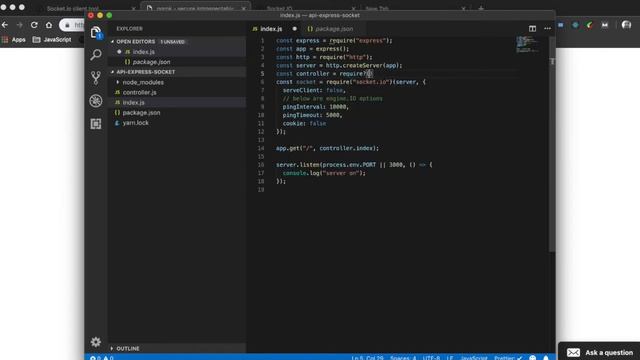Open the Debug view in the activity bar

point(96,101)
